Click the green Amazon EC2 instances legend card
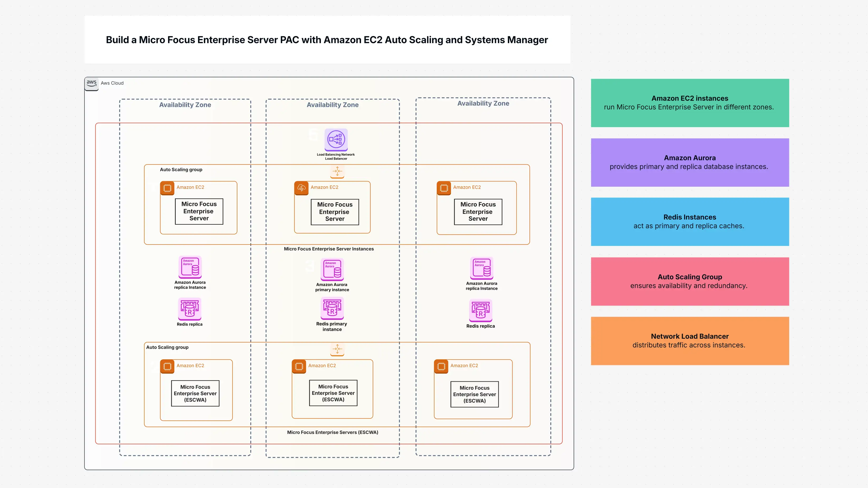 coord(689,103)
